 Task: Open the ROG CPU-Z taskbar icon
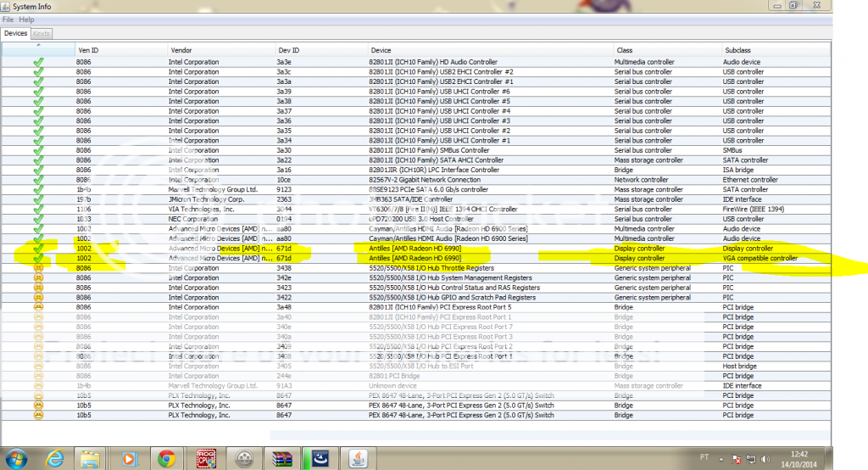pos(205,458)
